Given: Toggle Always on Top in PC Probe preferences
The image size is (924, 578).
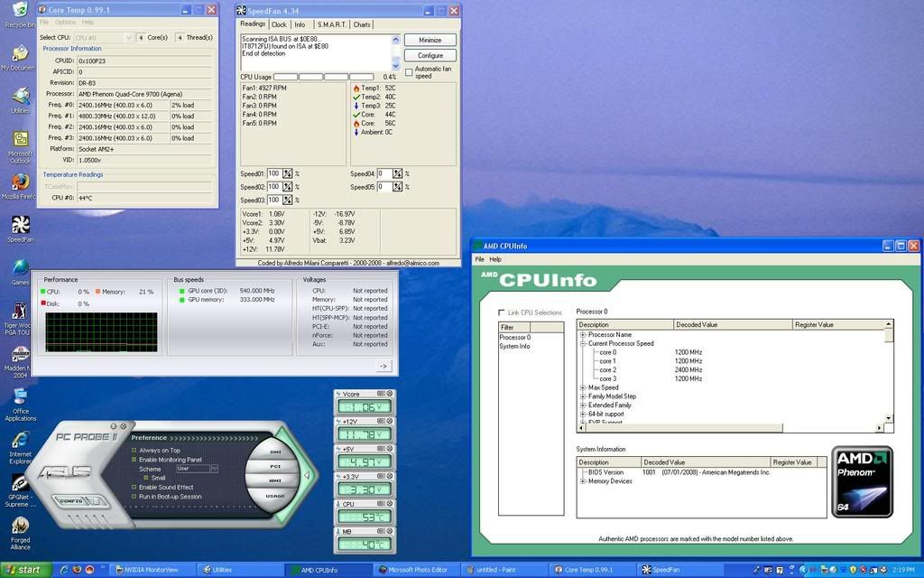Looking at the screenshot, I should (134, 450).
